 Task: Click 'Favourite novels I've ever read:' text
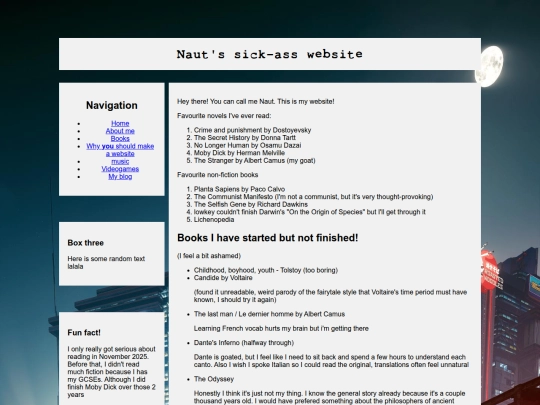pyautogui.click(x=224, y=116)
